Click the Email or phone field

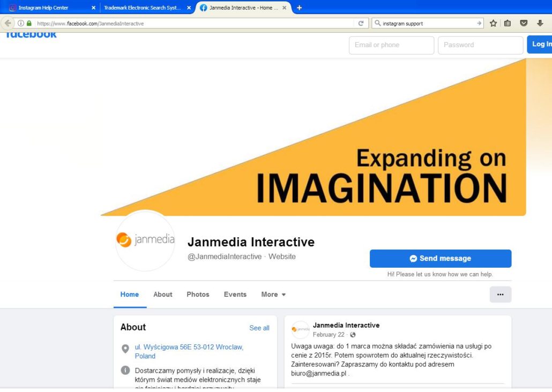(x=391, y=45)
